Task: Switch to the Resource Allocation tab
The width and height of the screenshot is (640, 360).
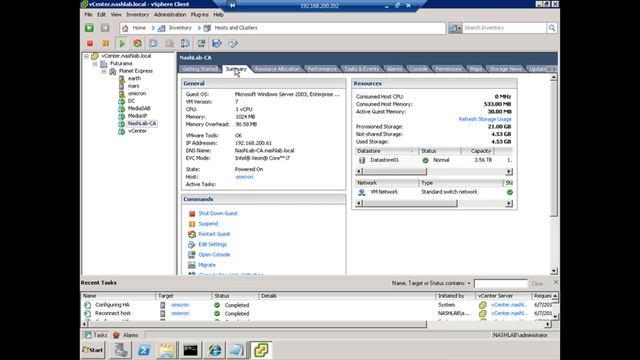Action: coord(277,69)
